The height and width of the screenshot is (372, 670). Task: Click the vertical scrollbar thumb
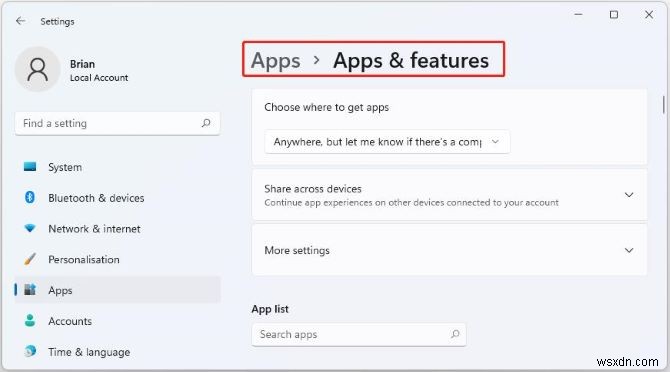pyautogui.click(x=664, y=105)
